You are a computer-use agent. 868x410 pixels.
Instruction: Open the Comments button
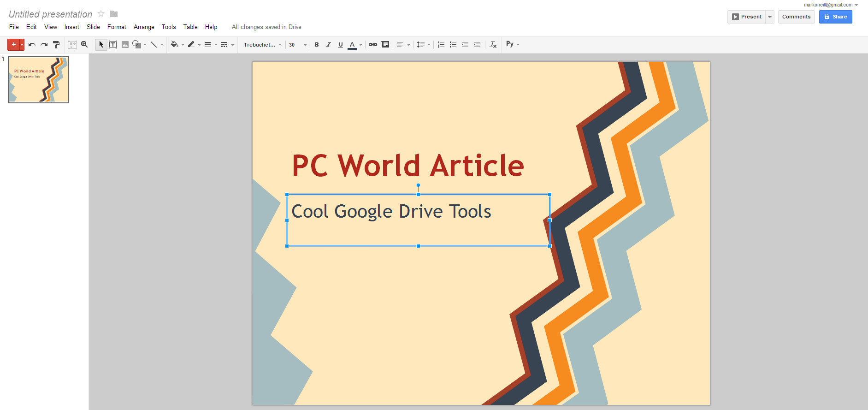click(x=796, y=17)
